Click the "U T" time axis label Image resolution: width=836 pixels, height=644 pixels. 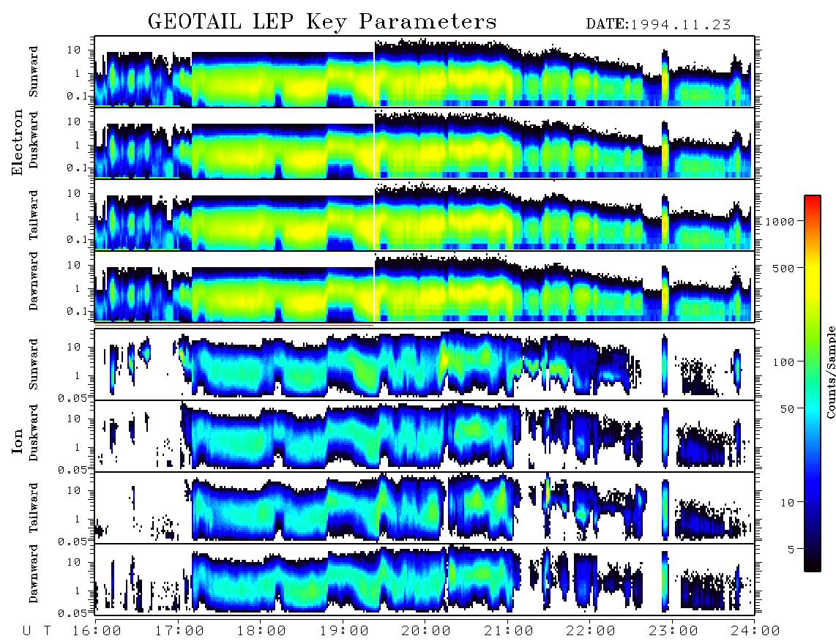click(x=37, y=631)
